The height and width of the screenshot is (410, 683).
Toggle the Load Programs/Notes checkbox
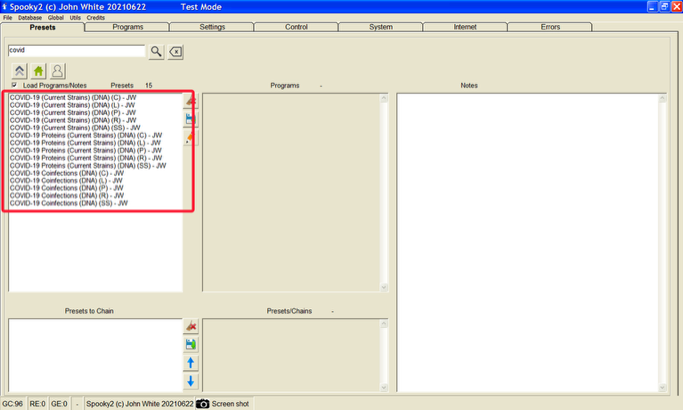click(x=14, y=85)
